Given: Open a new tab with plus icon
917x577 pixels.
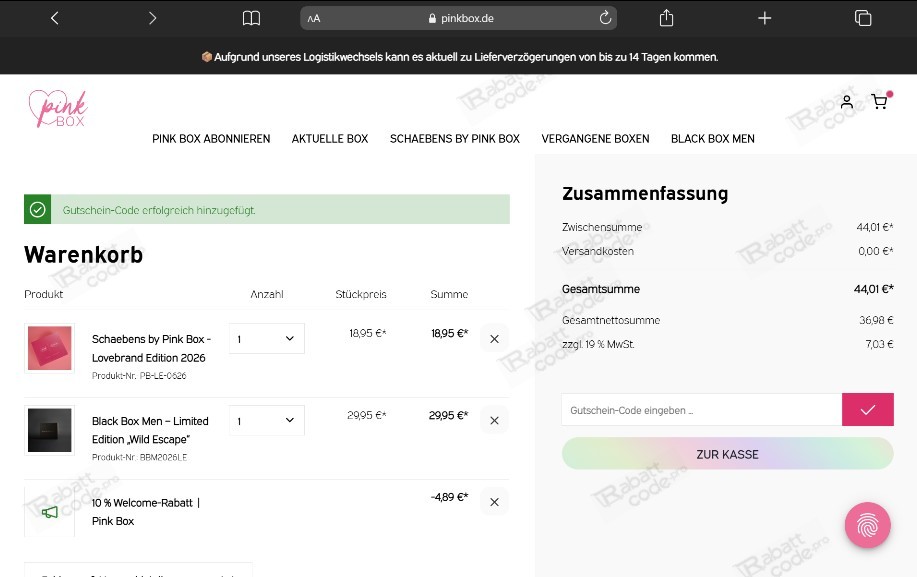Looking at the screenshot, I should pos(764,18).
